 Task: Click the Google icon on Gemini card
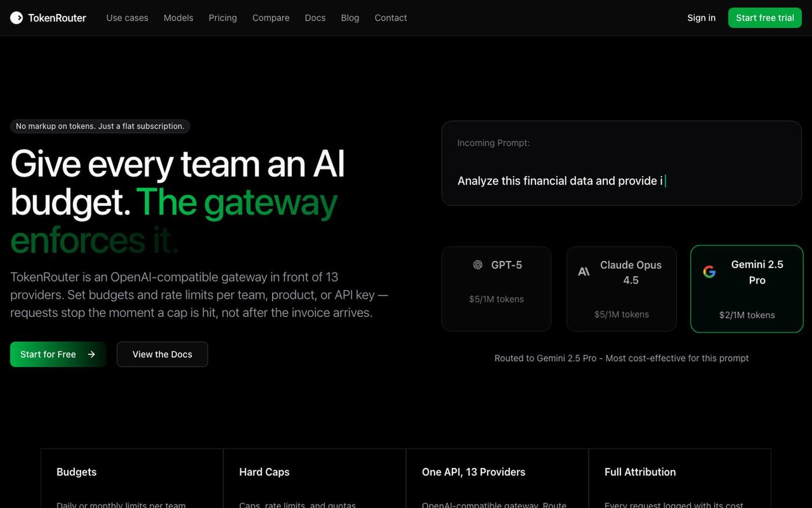point(709,272)
